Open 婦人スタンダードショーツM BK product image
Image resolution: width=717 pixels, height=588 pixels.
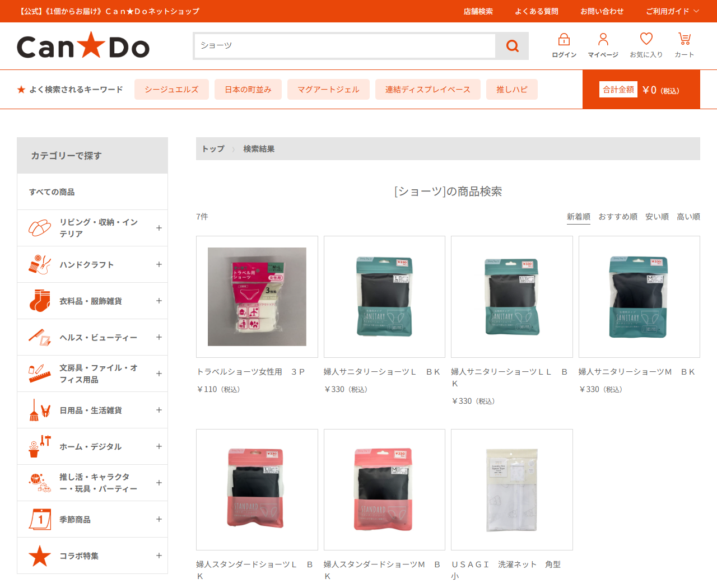click(x=385, y=490)
